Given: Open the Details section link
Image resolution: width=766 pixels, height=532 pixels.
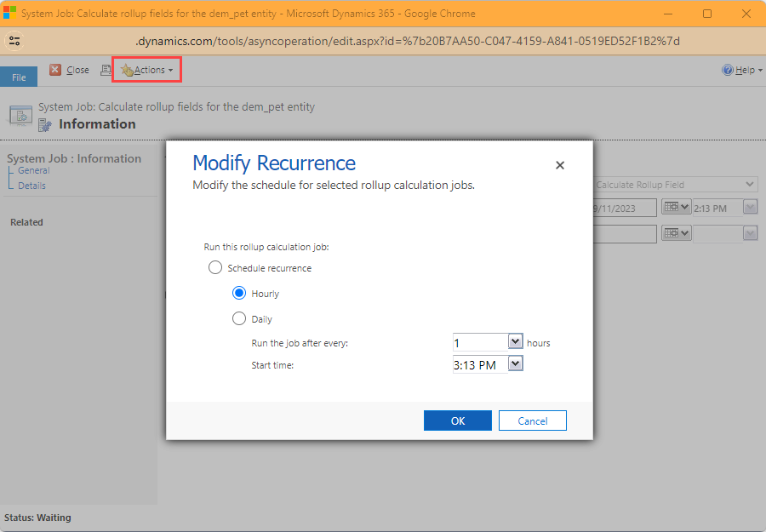Looking at the screenshot, I should [31, 186].
